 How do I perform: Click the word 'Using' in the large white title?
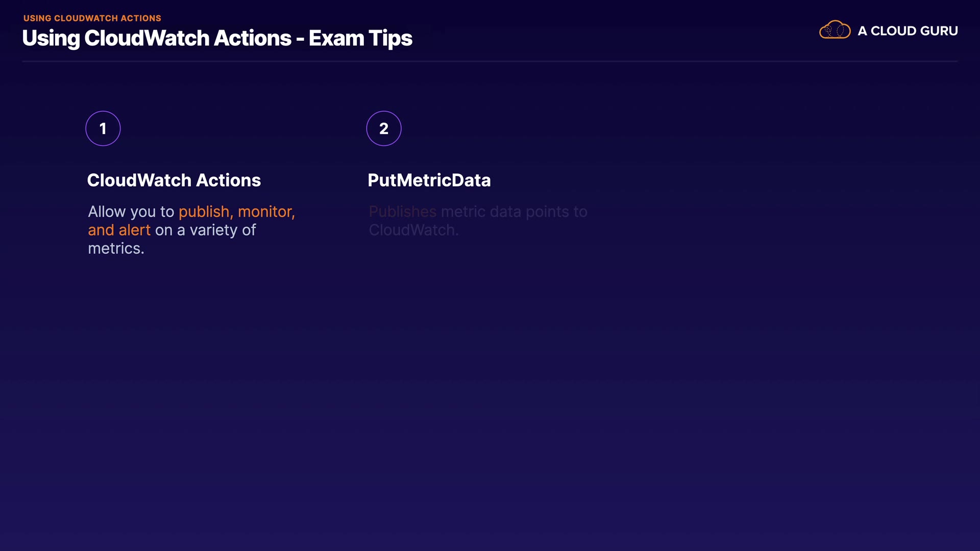(x=51, y=39)
